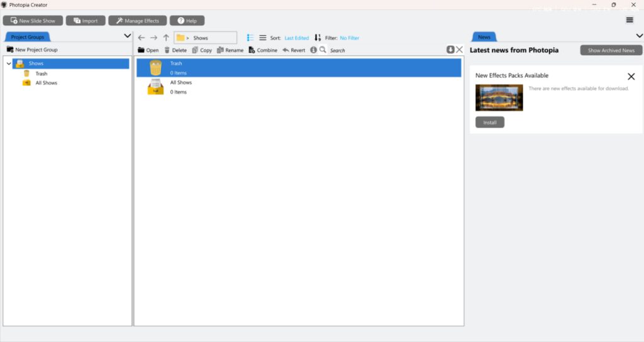This screenshot has width=644, height=342.
Task: Click the New Effects Packs Available heading
Action: tap(512, 75)
